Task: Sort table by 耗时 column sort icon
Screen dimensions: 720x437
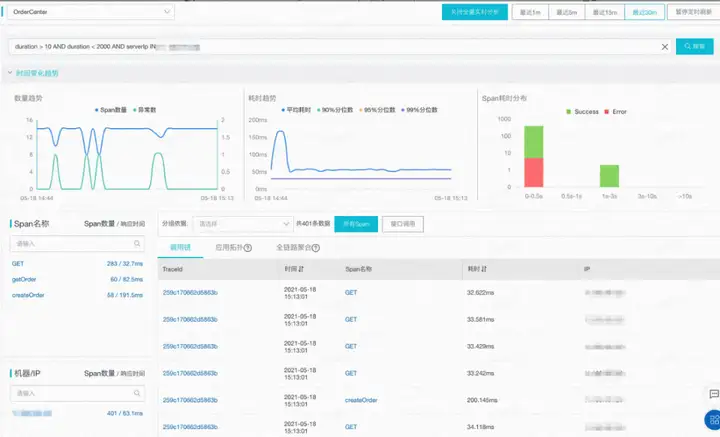Action: coord(484,269)
